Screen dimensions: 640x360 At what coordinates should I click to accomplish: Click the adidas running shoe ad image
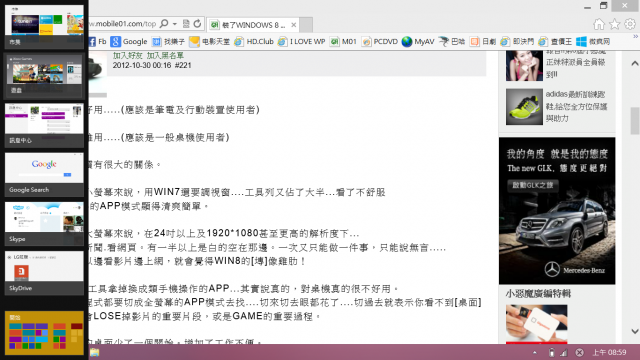[x=524, y=107]
